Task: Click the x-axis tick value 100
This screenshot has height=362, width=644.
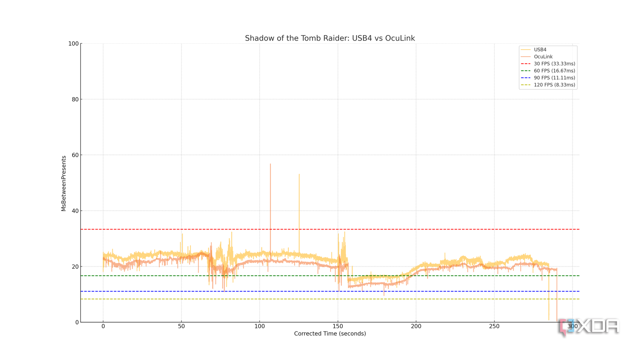Action: (x=260, y=326)
